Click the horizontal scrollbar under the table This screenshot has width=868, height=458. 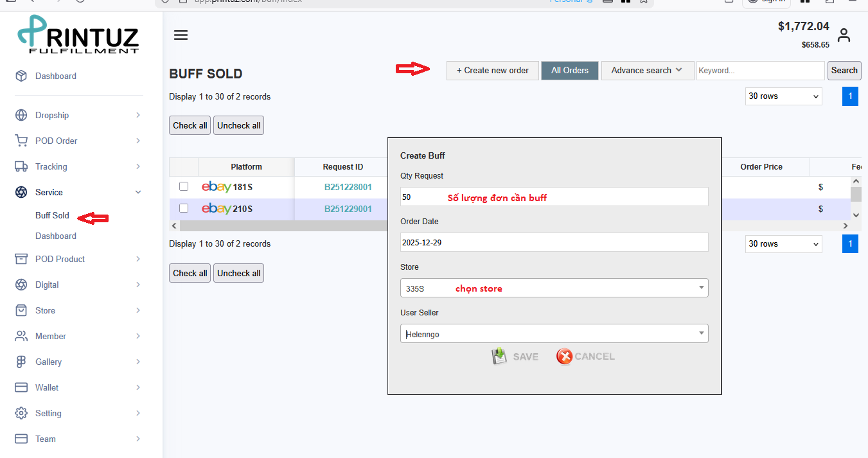(x=283, y=226)
